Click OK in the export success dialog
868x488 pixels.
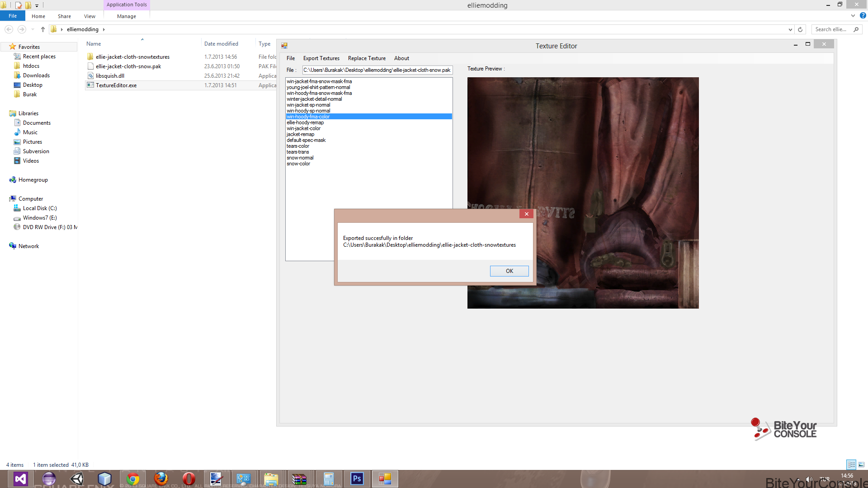pos(509,271)
